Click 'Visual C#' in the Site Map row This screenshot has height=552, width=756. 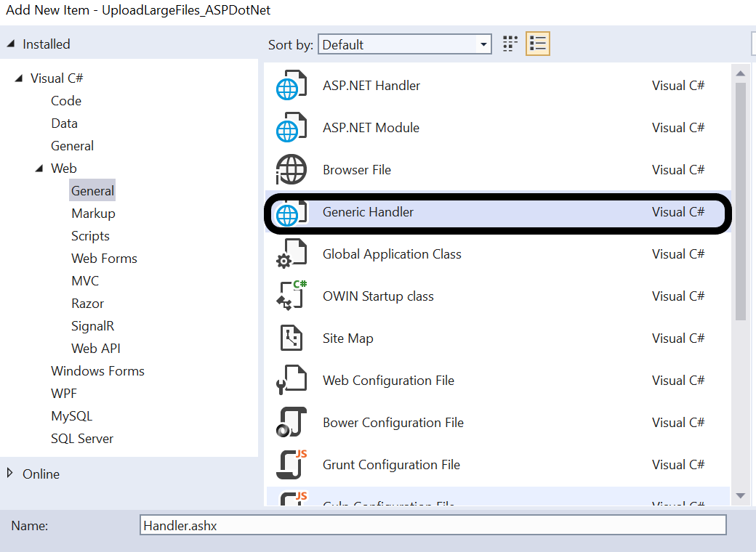(x=678, y=338)
